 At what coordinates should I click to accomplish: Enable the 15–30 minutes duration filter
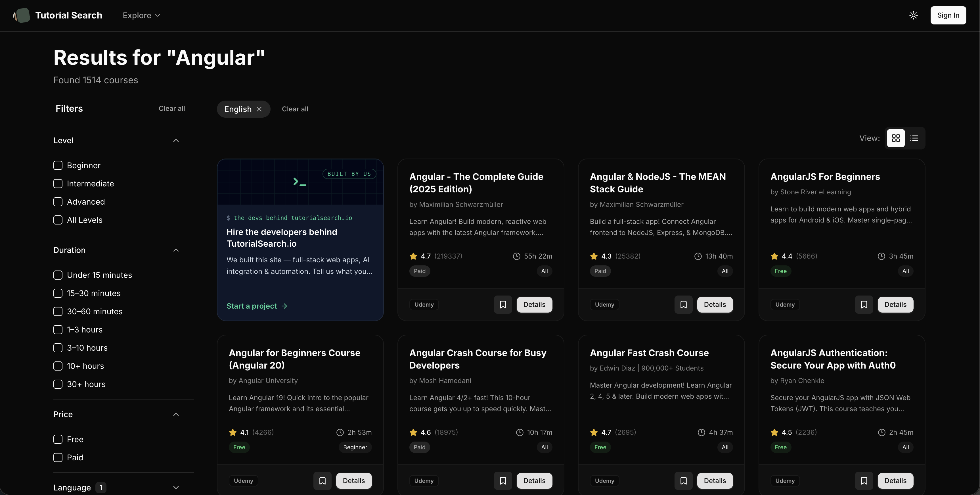tap(58, 294)
